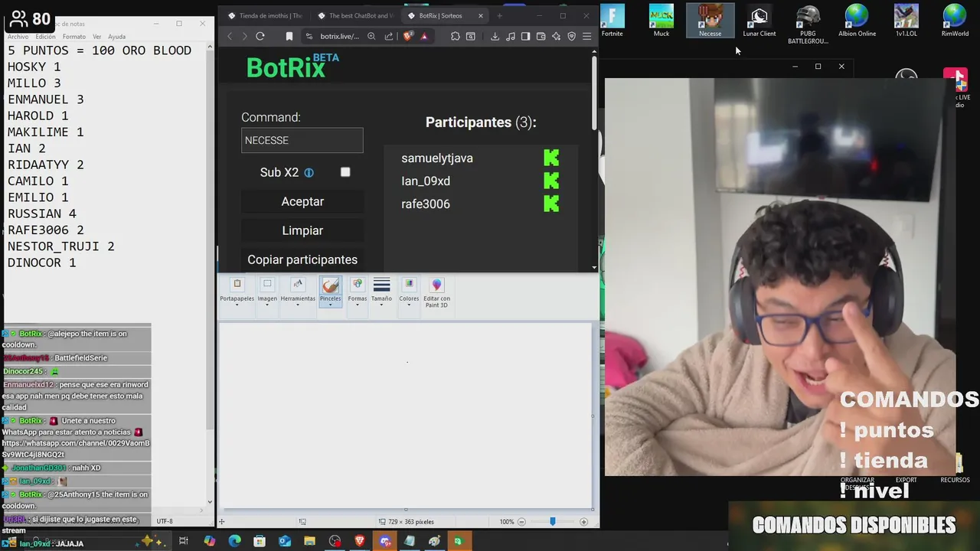Enable the Sub X2 checkbox
Viewport: 980px width, 551px height.
tap(345, 172)
